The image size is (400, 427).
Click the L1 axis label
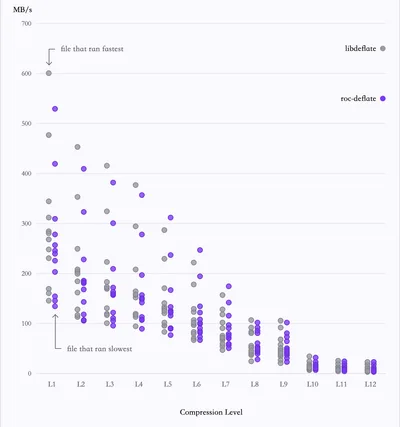(x=52, y=384)
